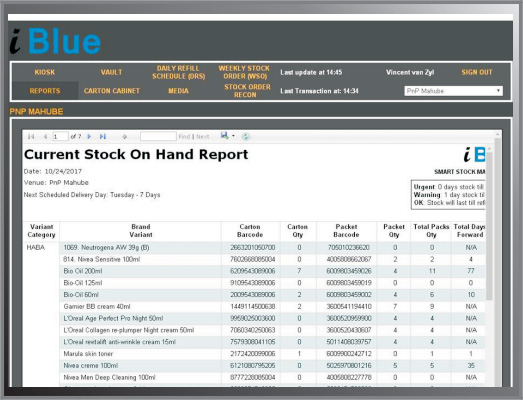Open the MEDIA menu
Image resolution: width=523 pixels, height=400 pixels.
tap(178, 91)
